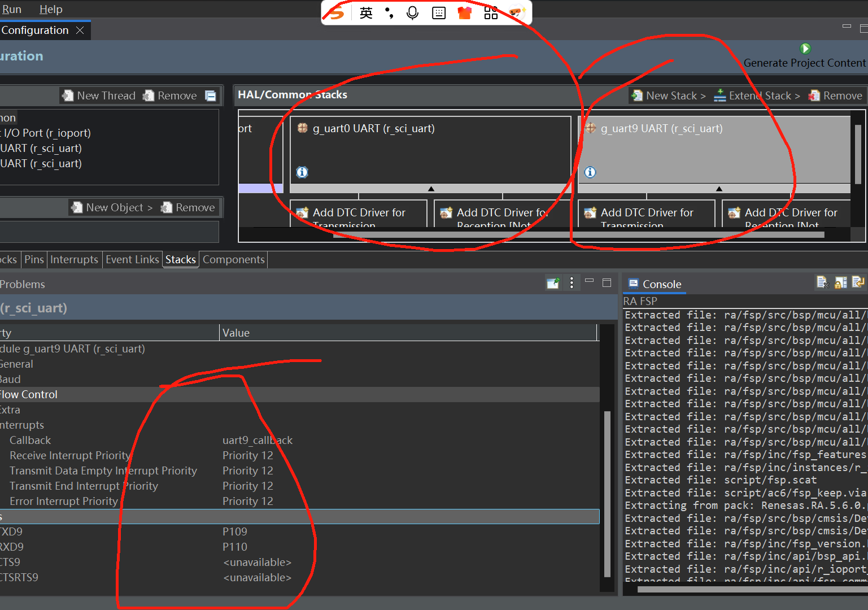Open the Extend Stack dropdown

coord(757,95)
